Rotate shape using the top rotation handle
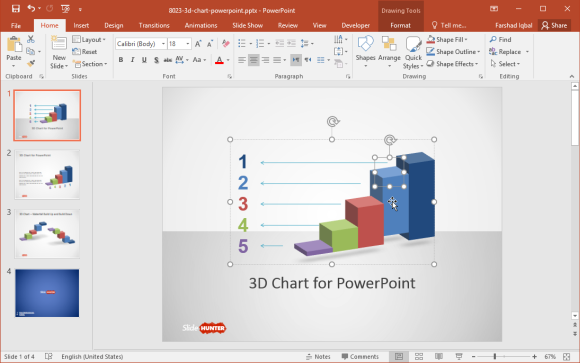This screenshot has height=363, width=580. [x=333, y=121]
